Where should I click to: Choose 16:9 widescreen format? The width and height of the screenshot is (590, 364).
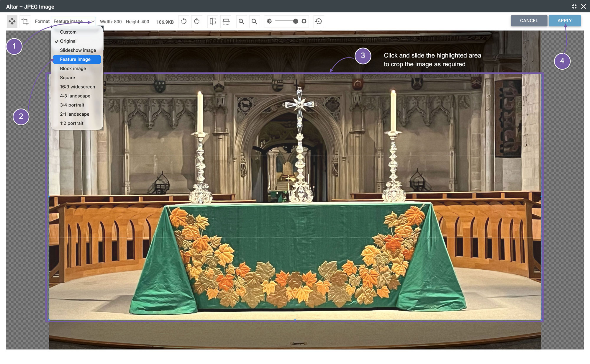77,87
